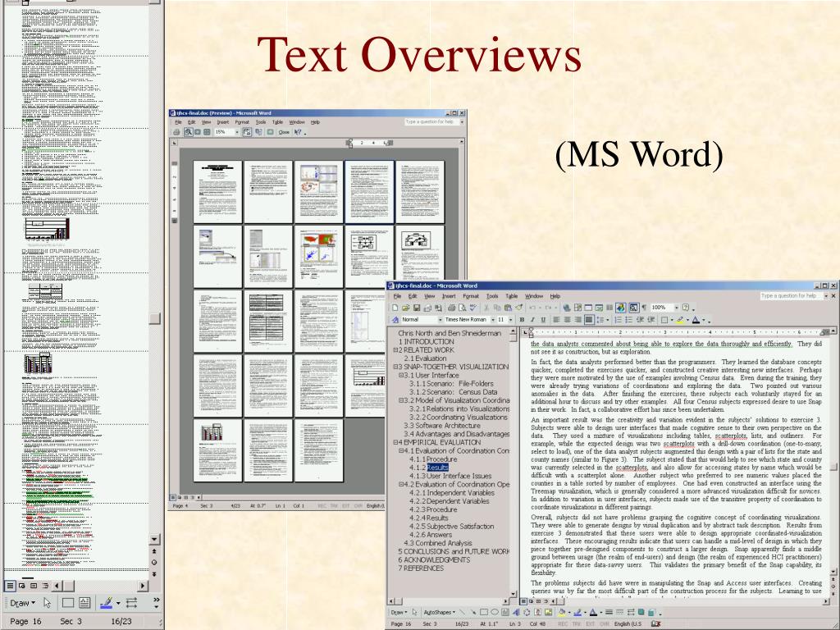Image resolution: width=840 pixels, height=630 pixels.
Task: Collapse the '2 RELATED WORK' outline node
Action: pos(395,349)
